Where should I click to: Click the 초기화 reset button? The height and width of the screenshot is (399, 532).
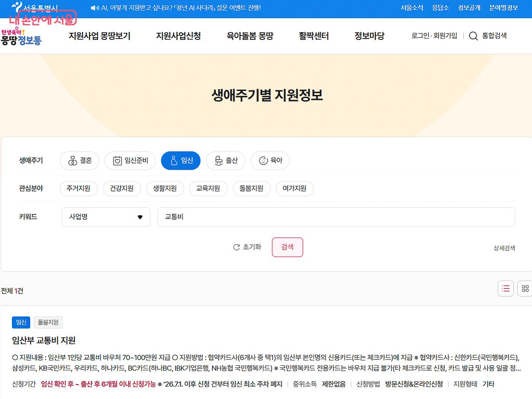coord(247,247)
